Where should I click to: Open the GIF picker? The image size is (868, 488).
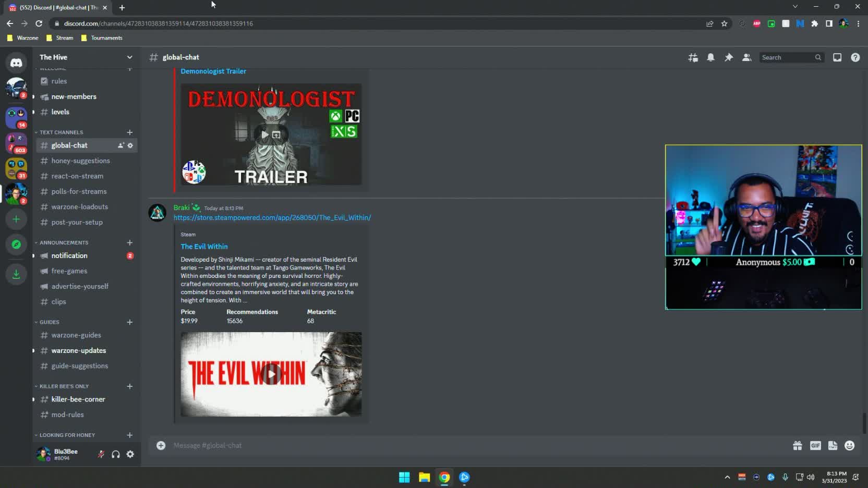[x=815, y=445]
